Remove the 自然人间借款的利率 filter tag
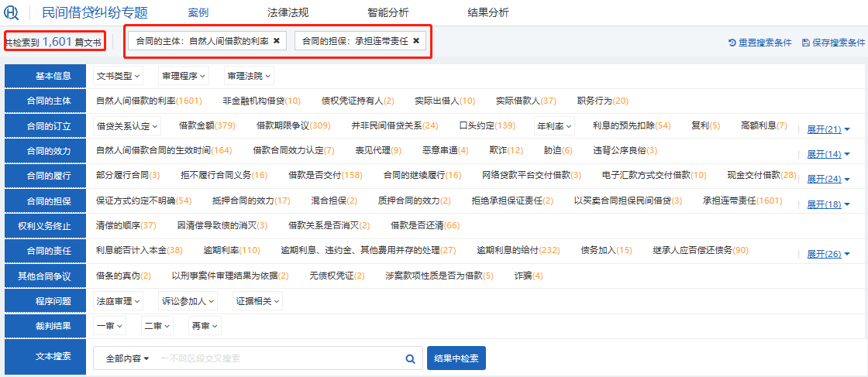Image resolution: width=868 pixels, height=377 pixels. coord(277,41)
